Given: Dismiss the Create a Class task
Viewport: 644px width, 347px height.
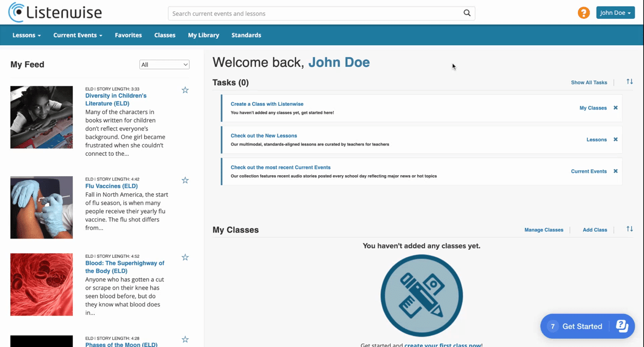Looking at the screenshot, I should pos(615,108).
